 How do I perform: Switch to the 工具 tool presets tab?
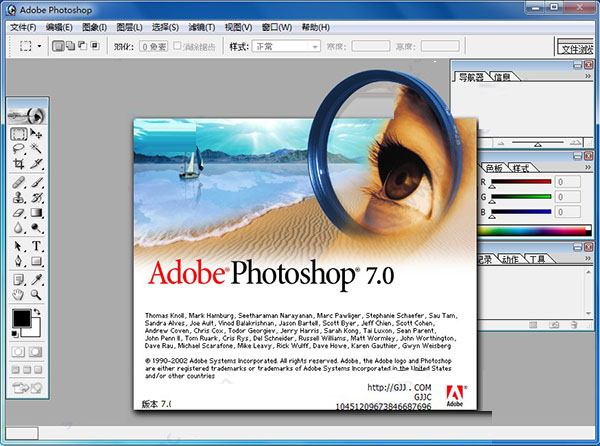click(537, 259)
